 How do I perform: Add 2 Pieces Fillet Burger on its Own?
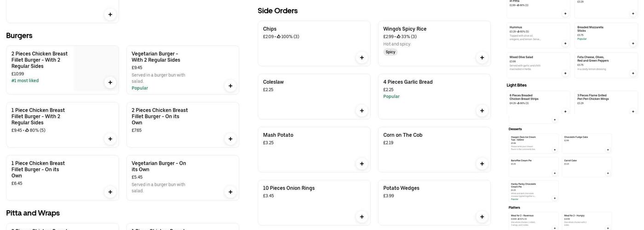tap(230, 139)
